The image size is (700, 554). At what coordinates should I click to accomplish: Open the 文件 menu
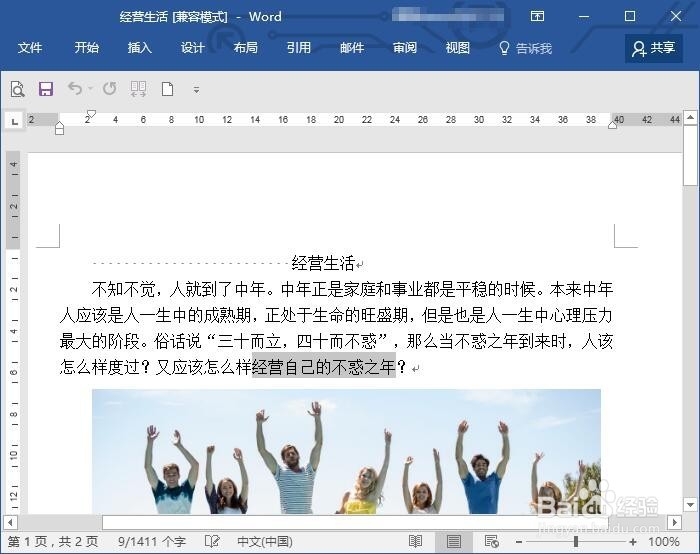pos(29,47)
